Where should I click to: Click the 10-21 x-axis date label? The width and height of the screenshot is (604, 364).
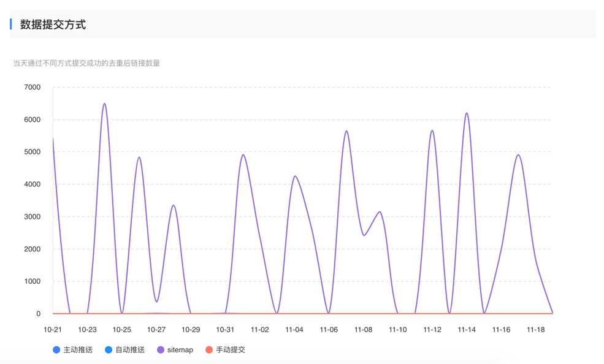53,330
